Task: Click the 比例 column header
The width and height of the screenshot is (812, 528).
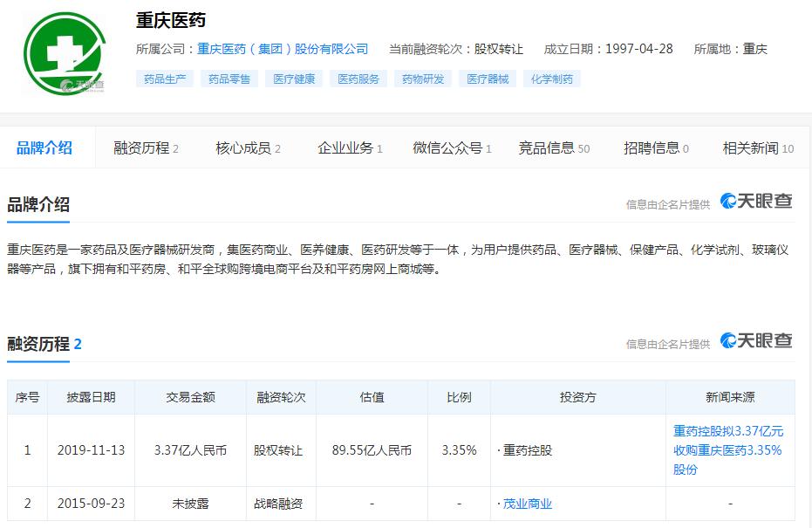Action: click(x=460, y=397)
